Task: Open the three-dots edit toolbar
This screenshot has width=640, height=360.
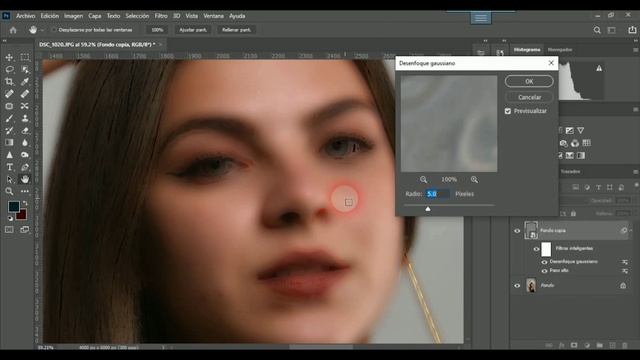Action: tap(25, 191)
